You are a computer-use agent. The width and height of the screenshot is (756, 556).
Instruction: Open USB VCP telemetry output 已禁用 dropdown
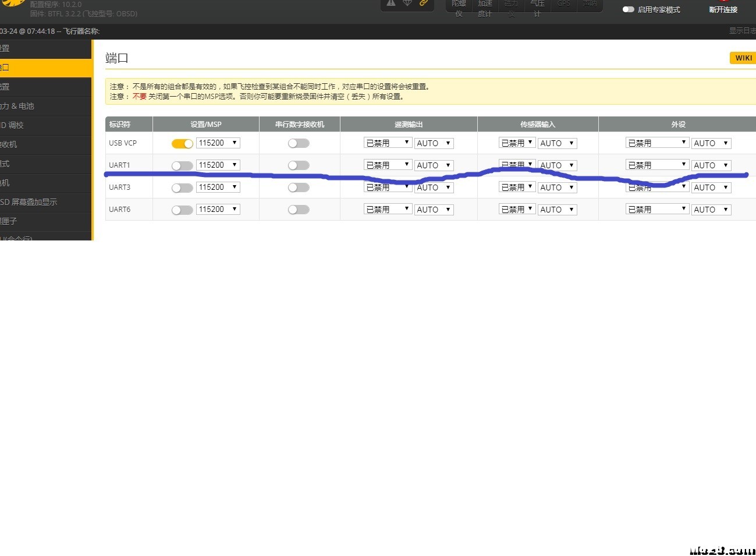tap(388, 143)
